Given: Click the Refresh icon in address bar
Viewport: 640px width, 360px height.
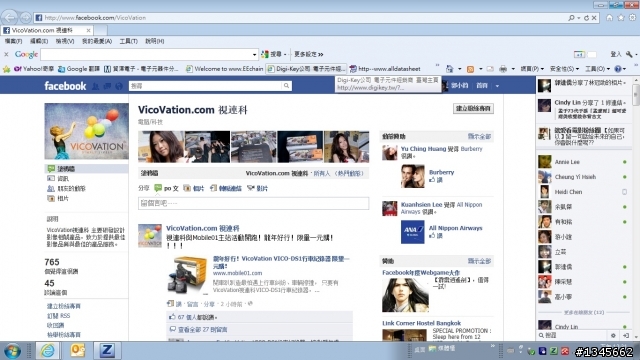Looking at the screenshot, I should pyautogui.click(x=587, y=18).
